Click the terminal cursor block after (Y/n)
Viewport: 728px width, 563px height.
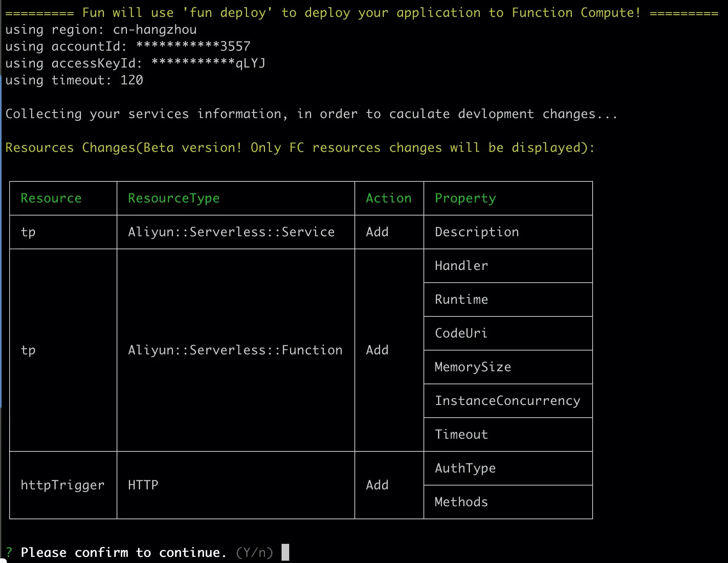tap(285, 552)
